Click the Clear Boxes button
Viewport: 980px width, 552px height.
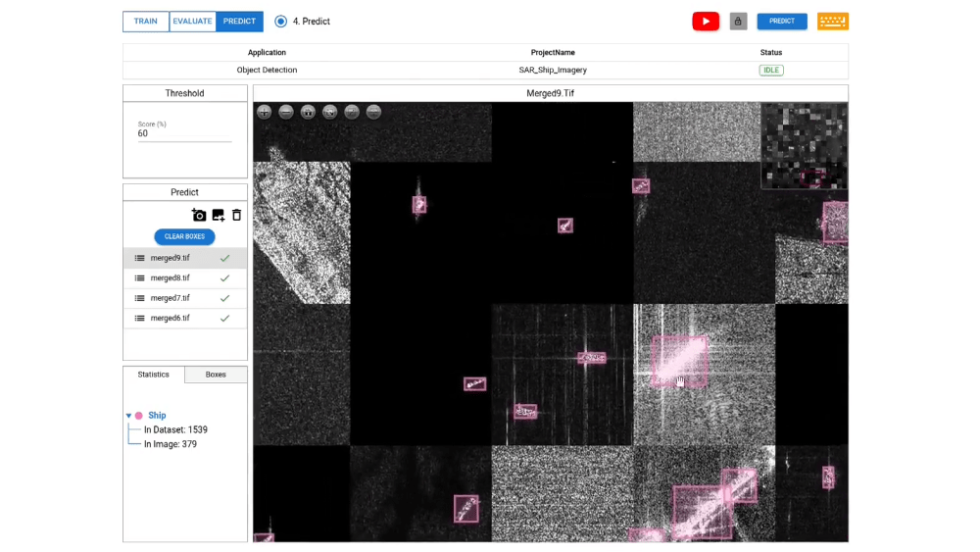coord(184,236)
